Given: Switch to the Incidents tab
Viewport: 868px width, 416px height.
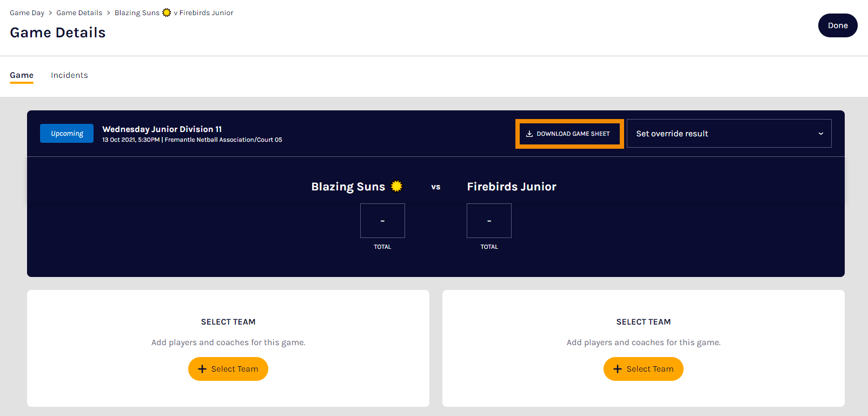Looking at the screenshot, I should [69, 75].
